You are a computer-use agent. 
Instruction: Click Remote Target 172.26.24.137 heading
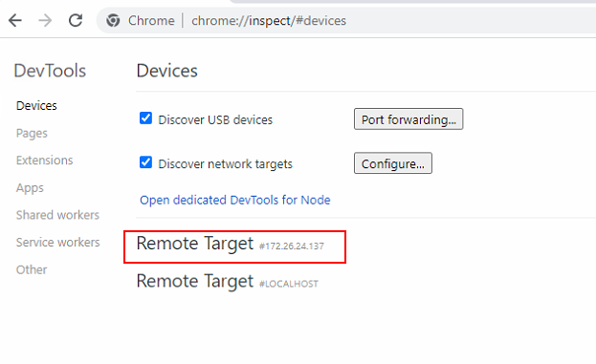[231, 244]
